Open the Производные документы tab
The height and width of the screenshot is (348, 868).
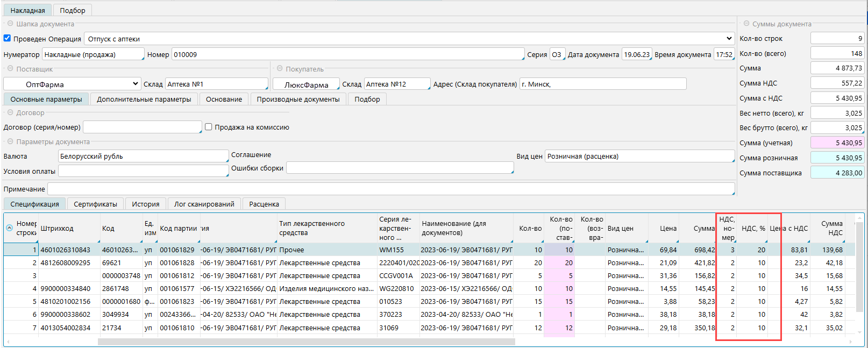(298, 99)
